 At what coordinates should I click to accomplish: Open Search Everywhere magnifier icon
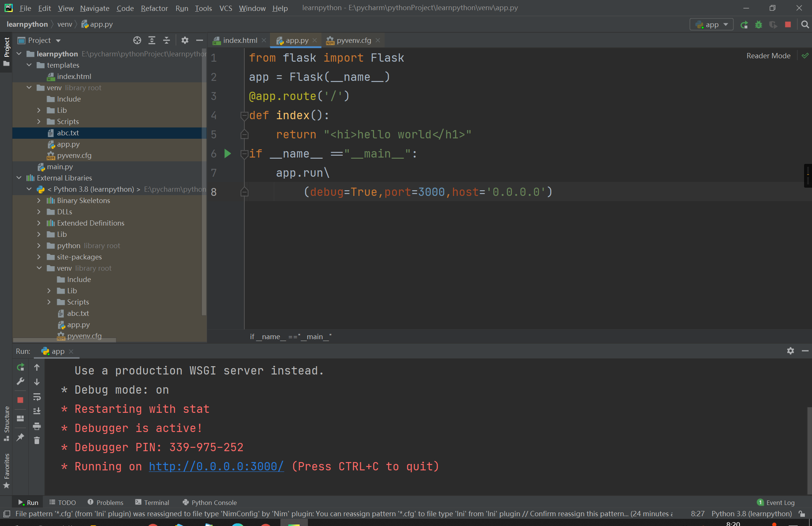(x=805, y=25)
